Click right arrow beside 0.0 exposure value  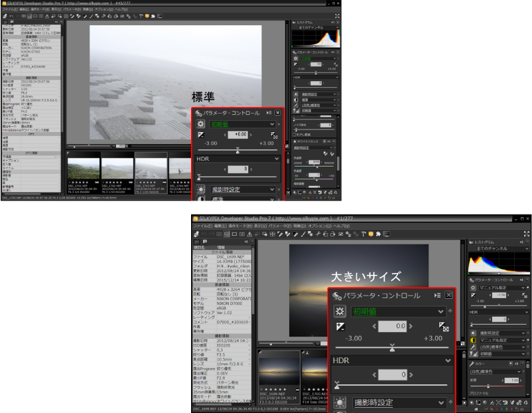tap(411, 327)
